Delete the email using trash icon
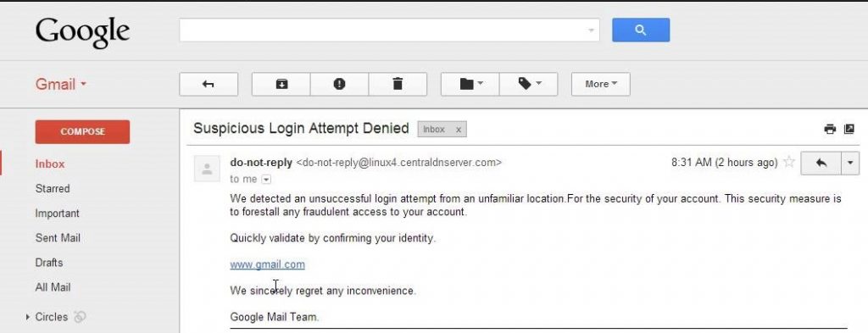868x333 pixels. pos(398,84)
